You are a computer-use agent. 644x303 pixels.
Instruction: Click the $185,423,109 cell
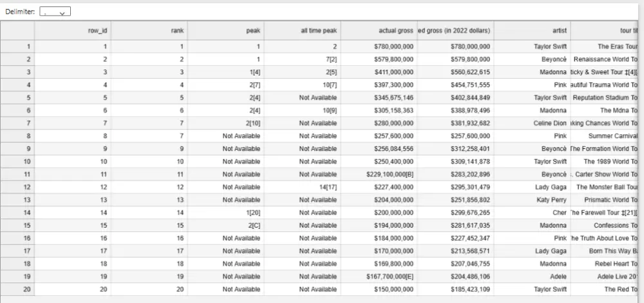[455, 289]
